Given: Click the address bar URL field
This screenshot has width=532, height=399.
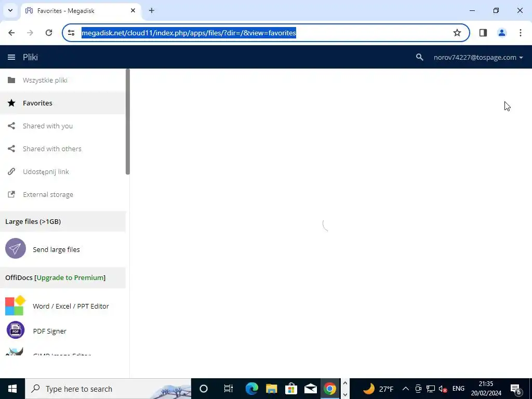Looking at the screenshot, I should (264, 33).
